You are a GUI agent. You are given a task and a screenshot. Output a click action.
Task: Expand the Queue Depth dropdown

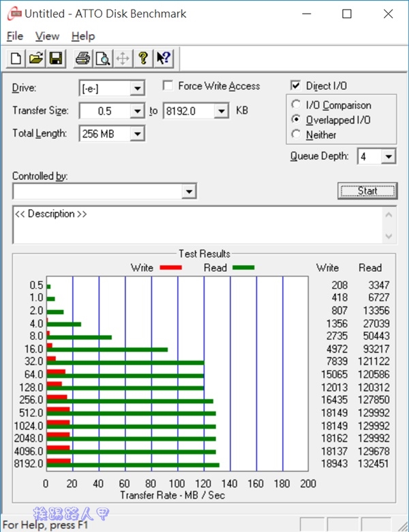pyautogui.click(x=389, y=157)
